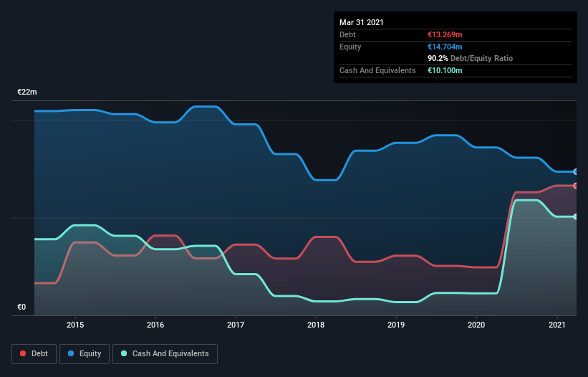Click the 2021 x-axis label
588x377 pixels.
tap(557, 325)
